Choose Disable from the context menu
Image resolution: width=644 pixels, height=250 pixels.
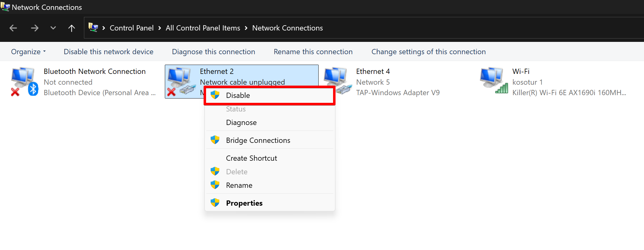[238, 95]
